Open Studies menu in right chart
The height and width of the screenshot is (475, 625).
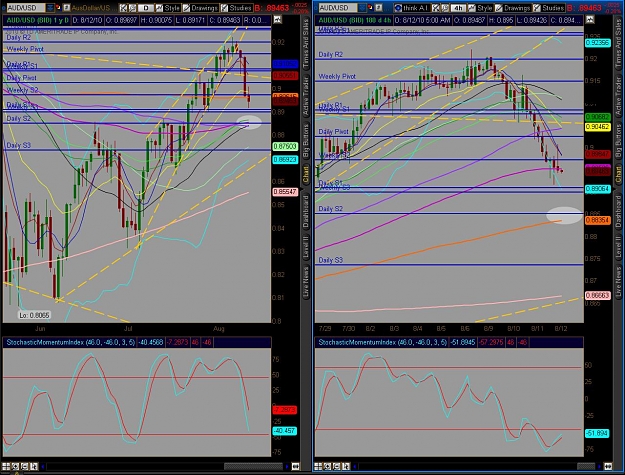tap(549, 8)
